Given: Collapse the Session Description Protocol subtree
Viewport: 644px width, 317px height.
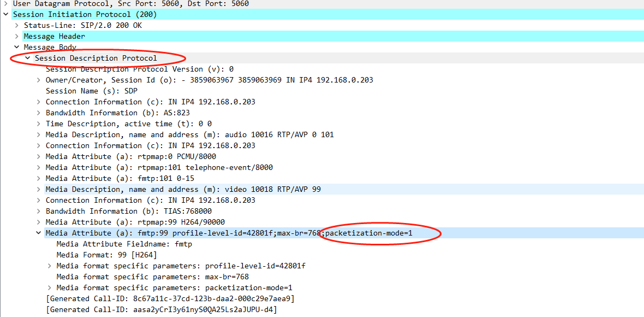Looking at the screenshot, I should [27, 58].
